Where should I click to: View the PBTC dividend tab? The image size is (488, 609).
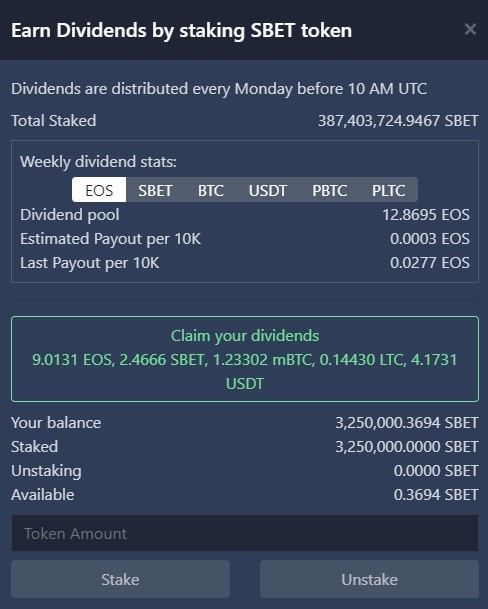click(x=329, y=190)
